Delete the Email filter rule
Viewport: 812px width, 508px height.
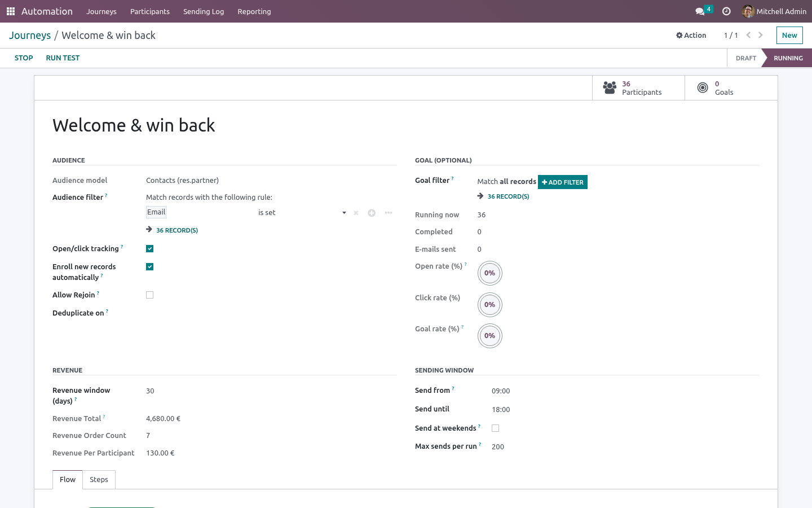tap(356, 213)
